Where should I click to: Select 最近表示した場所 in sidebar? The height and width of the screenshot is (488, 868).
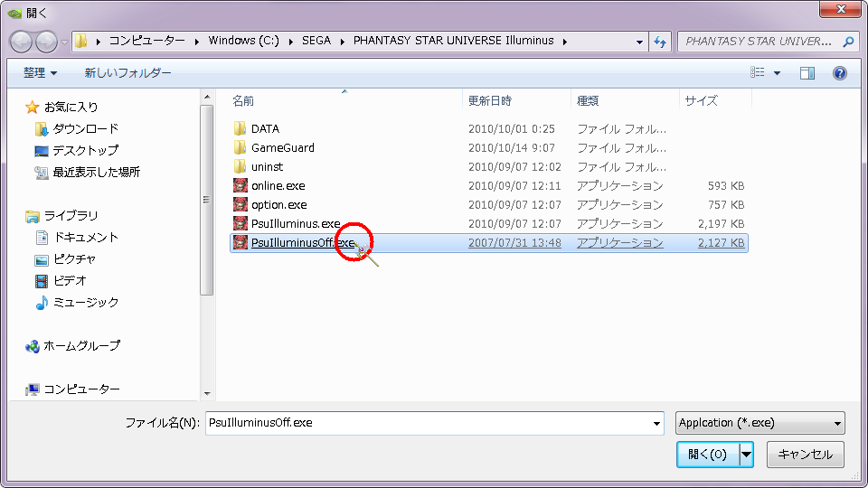coord(97,172)
